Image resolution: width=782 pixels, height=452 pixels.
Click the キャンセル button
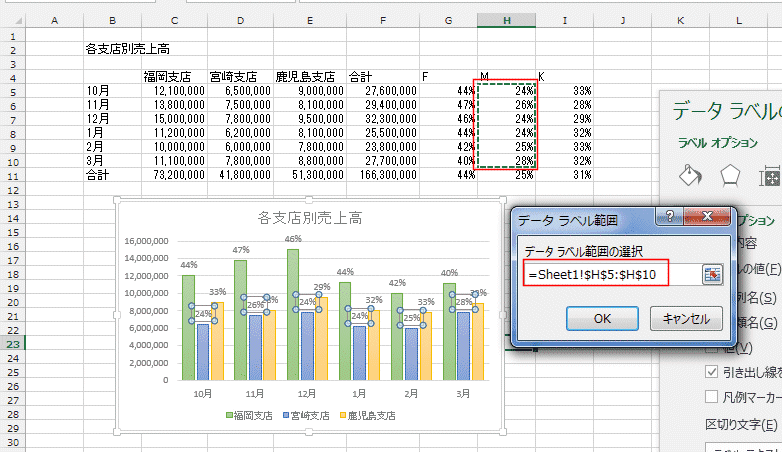(x=685, y=319)
